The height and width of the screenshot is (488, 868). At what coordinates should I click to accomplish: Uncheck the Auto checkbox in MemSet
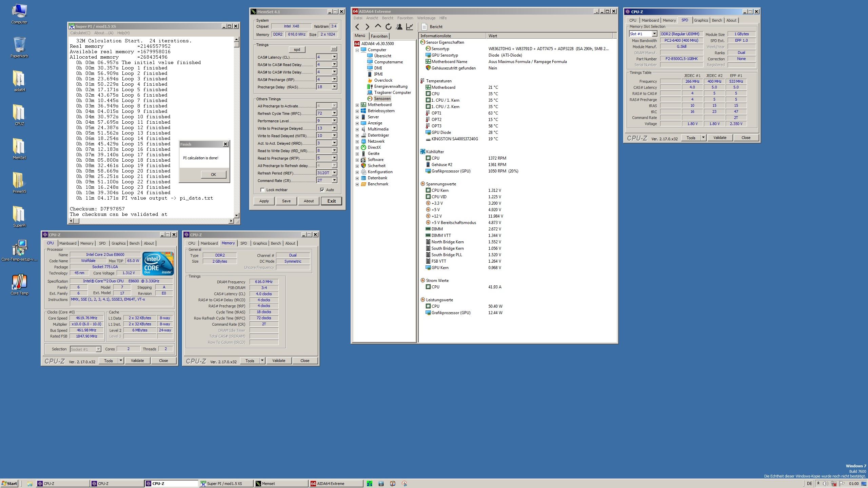pyautogui.click(x=323, y=190)
